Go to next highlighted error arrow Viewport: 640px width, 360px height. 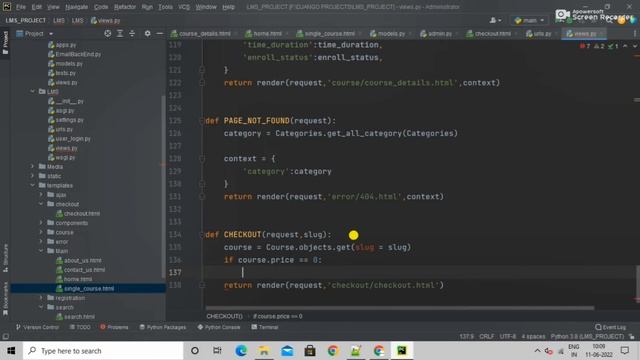(635, 46)
